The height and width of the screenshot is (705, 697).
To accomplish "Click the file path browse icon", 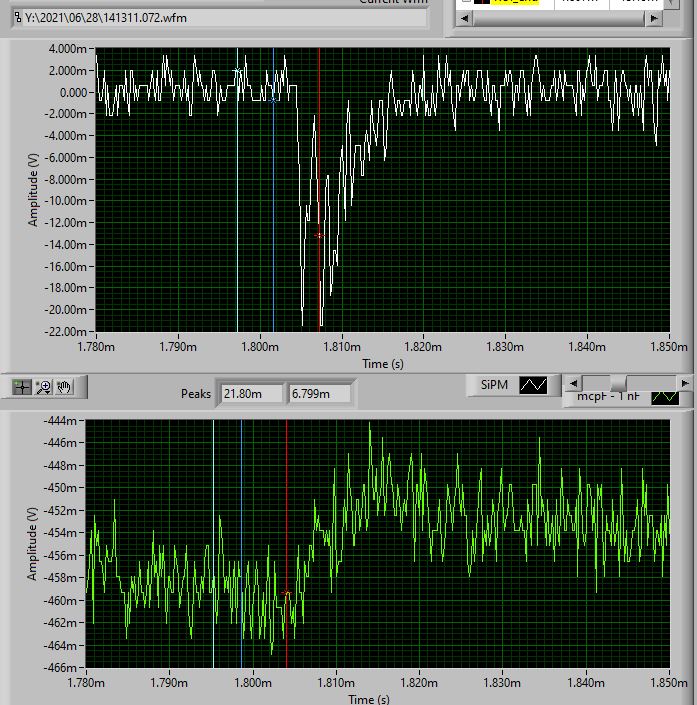I will point(17,17).
